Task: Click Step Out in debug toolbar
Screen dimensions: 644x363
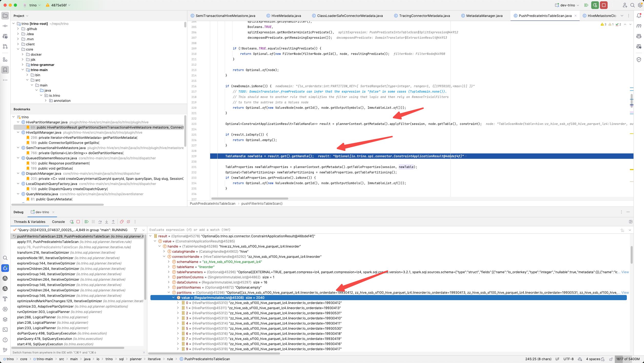Action: (113, 222)
